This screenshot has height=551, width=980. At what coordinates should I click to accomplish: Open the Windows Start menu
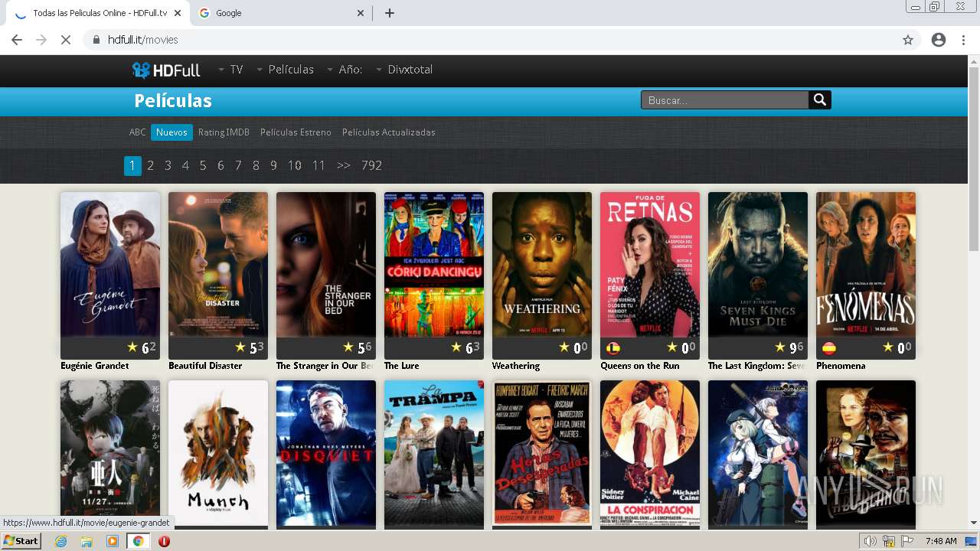(x=21, y=541)
